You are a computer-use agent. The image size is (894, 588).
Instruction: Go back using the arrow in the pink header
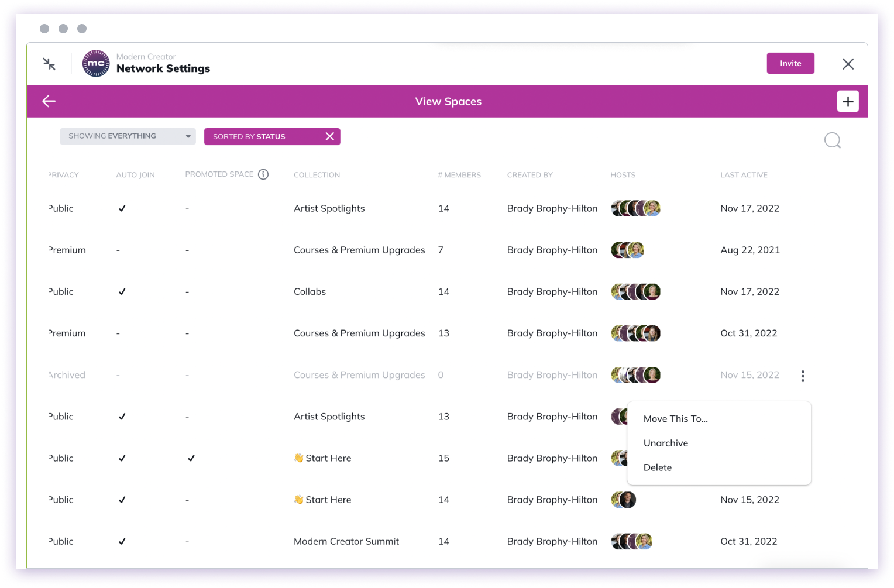click(x=49, y=101)
